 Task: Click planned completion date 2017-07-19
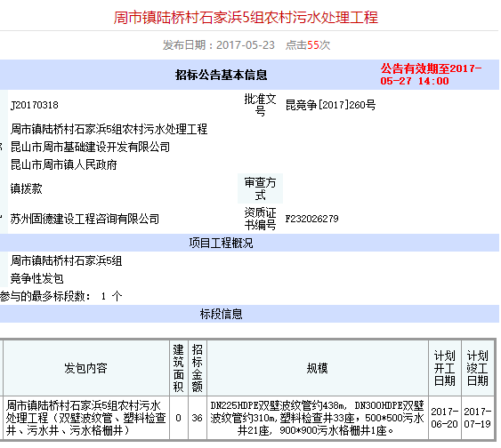pos(478,418)
